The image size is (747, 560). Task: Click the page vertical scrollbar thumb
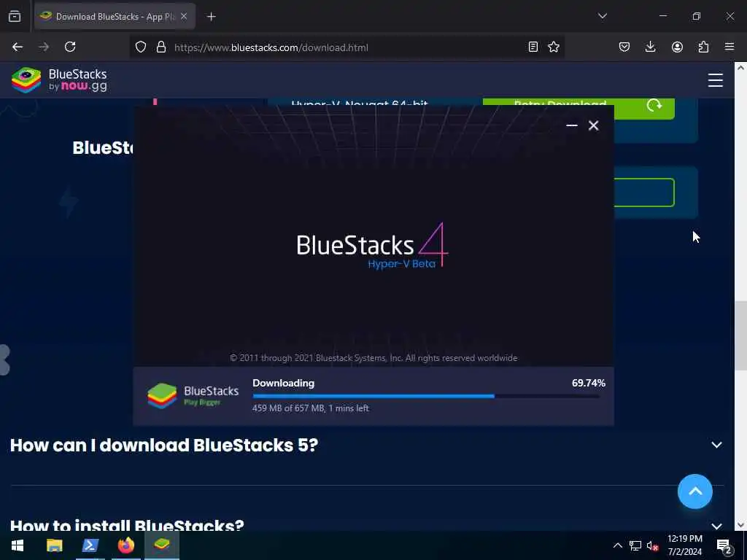(x=740, y=335)
